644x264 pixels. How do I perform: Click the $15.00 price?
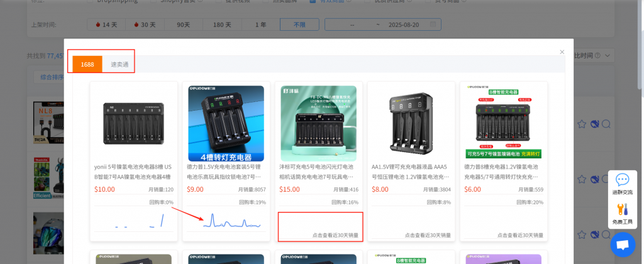pos(289,189)
